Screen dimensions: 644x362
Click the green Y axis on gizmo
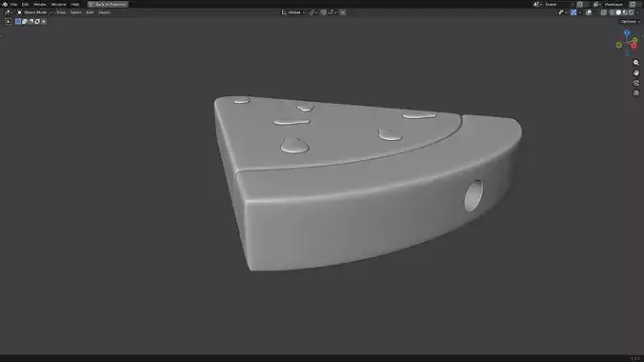pyautogui.click(x=634, y=40)
